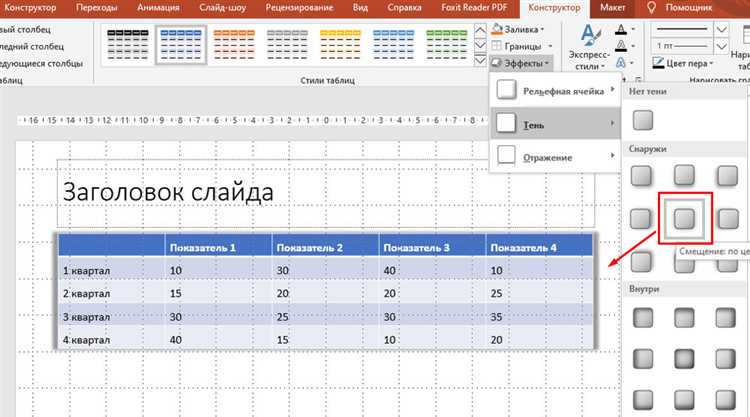750x417 pixels.
Task: Pick inner shadow top preset under Внутри
Action: point(684,318)
